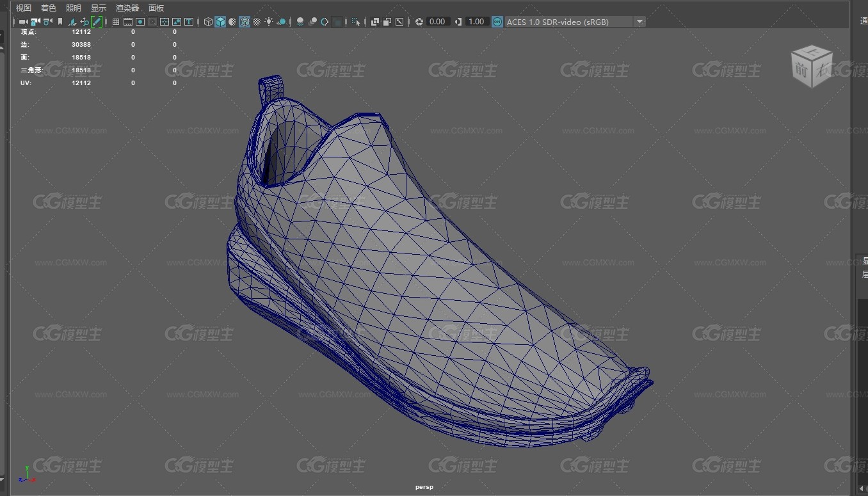Click the Select Camera icon
The height and width of the screenshot is (496, 868).
[23, 22]
